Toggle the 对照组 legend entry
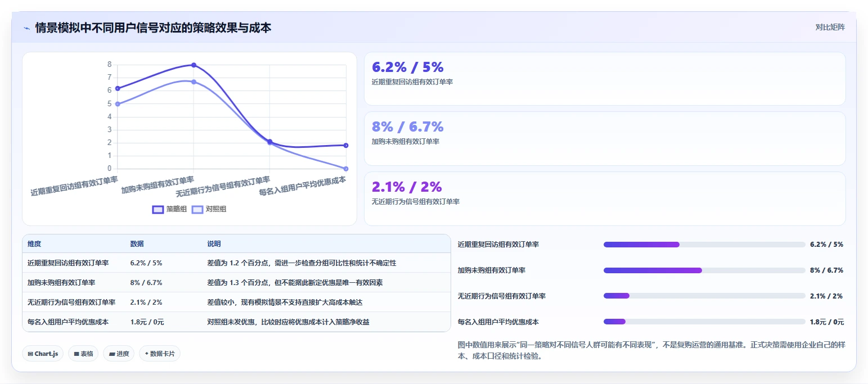This screenshot has height=384, width=868. click(209, 209)
